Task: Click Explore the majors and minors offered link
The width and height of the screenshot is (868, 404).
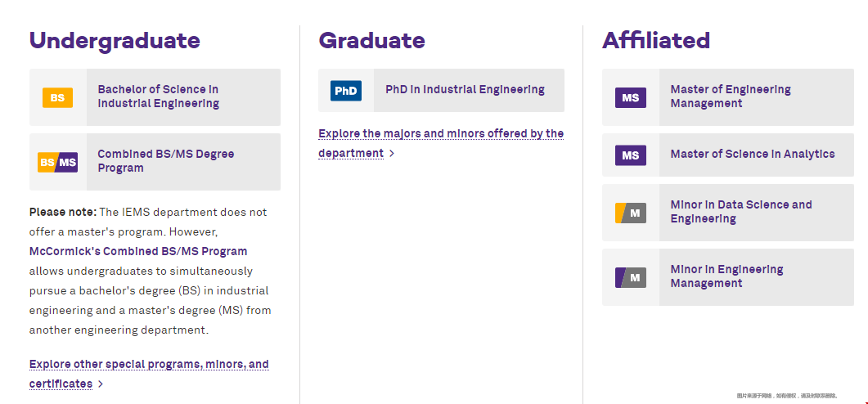Action: pos(441,143)
